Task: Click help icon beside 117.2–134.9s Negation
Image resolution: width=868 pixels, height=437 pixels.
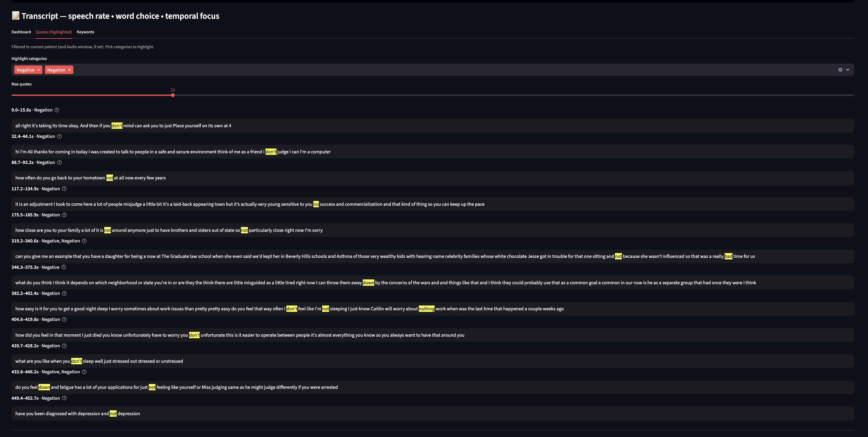Action: 64,189
